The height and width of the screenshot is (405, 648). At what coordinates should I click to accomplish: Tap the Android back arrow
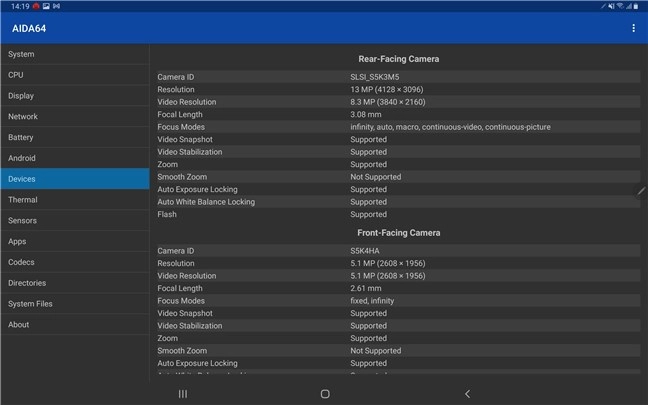467,394
